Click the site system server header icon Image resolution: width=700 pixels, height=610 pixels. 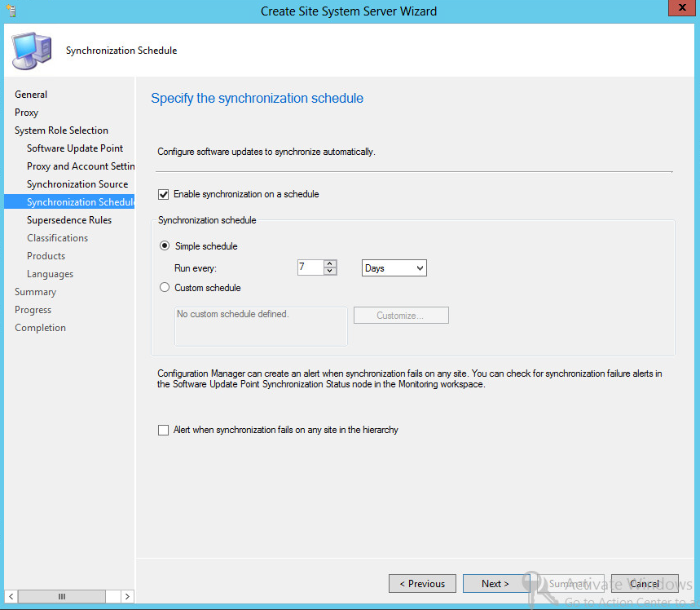29,51
